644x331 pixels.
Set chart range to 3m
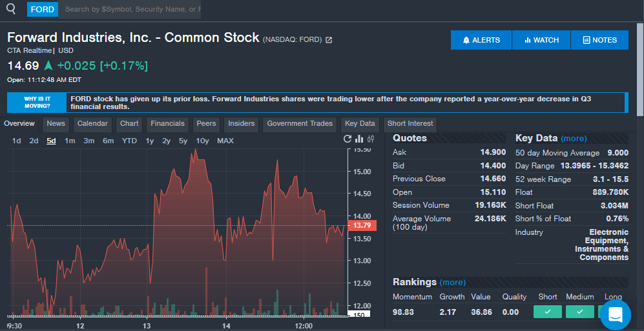point(88,141)
